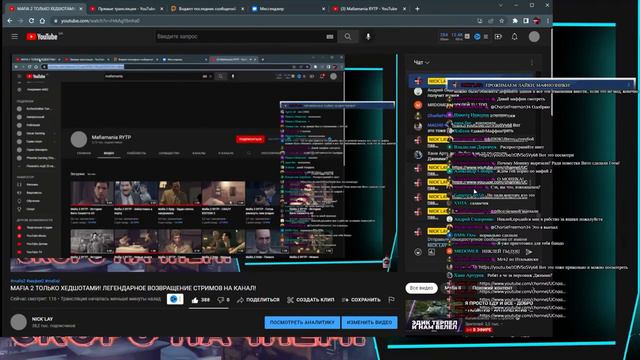640x360 pixels.
Task: Click 'СОХРАНИТЬ' to save video
Action: point(361,300)
